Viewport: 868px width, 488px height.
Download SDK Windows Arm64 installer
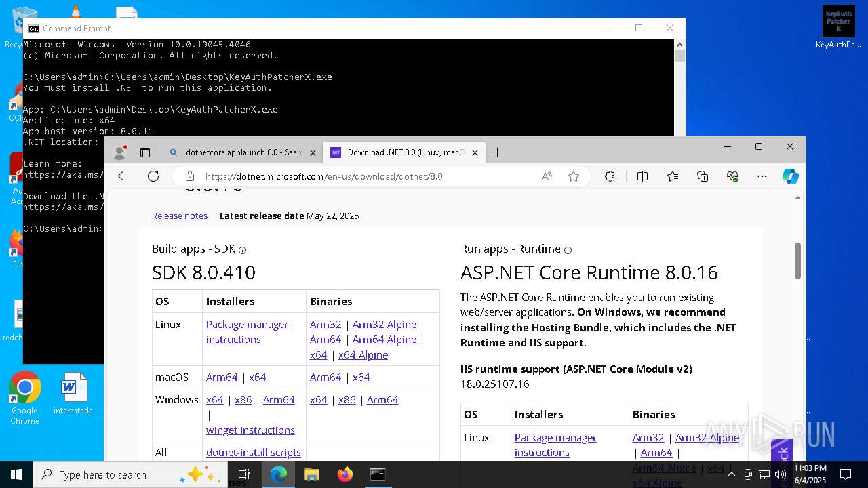279,400
